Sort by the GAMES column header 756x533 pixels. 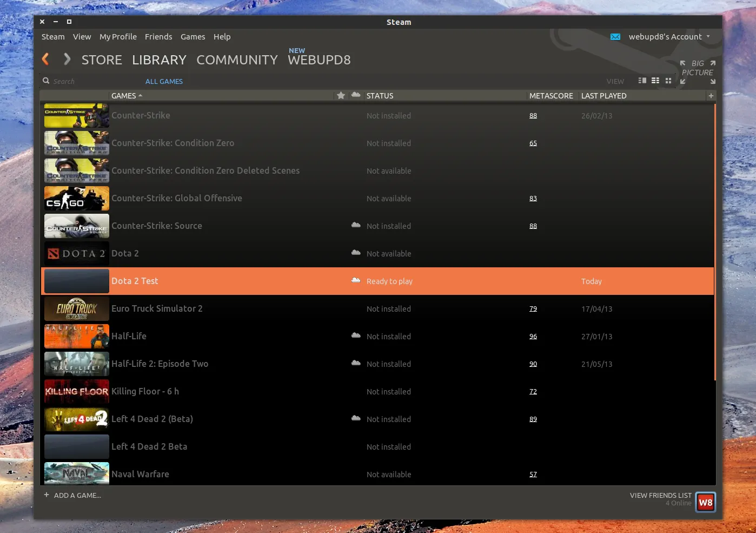[127, 96]
